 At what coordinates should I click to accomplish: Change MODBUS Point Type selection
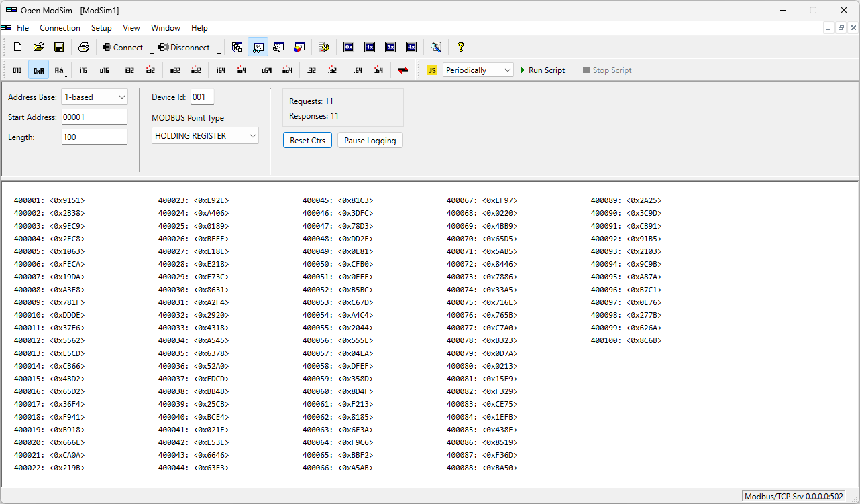coord(205,135)
